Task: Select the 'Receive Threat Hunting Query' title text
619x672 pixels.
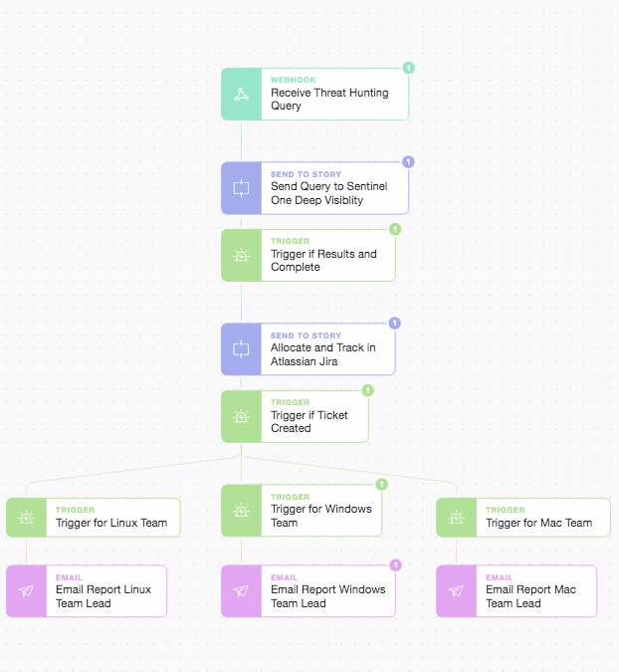Action: [328, 100]
